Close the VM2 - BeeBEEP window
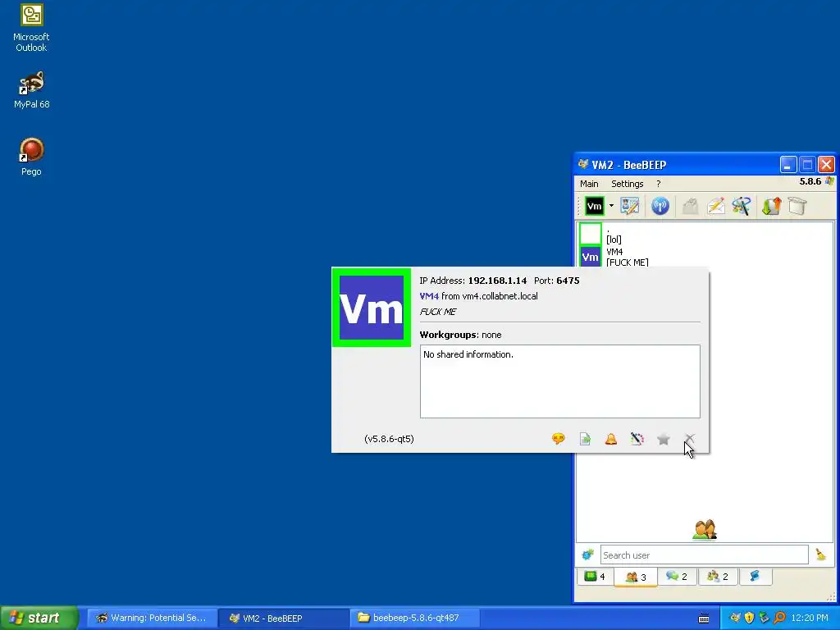 (x=827, y=165)
